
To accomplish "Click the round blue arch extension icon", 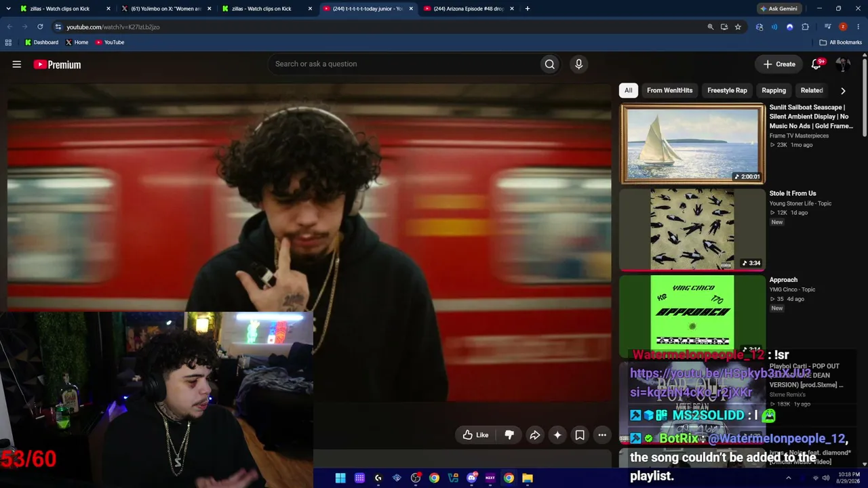I will (x=789, y=27).
